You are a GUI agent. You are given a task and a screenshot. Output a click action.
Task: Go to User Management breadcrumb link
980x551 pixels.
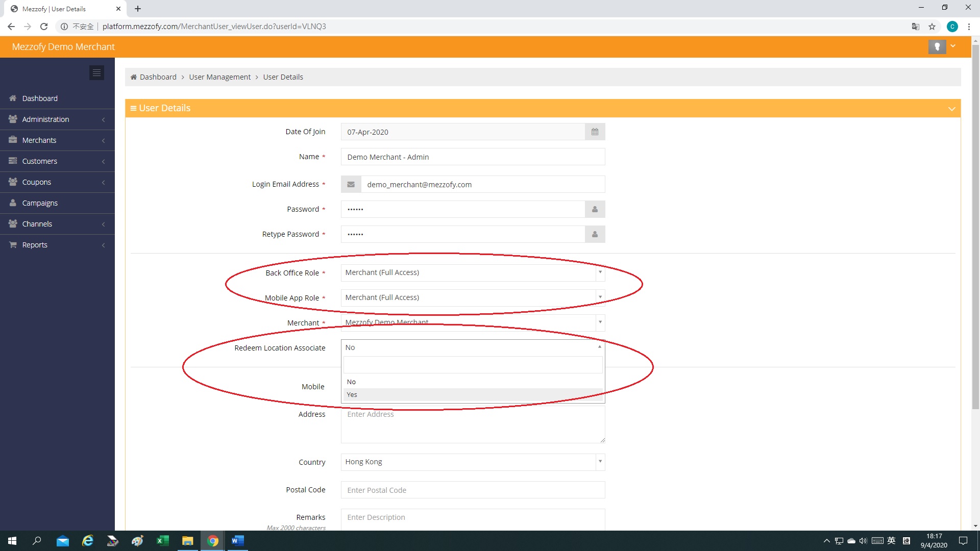(x=219, y=77)
